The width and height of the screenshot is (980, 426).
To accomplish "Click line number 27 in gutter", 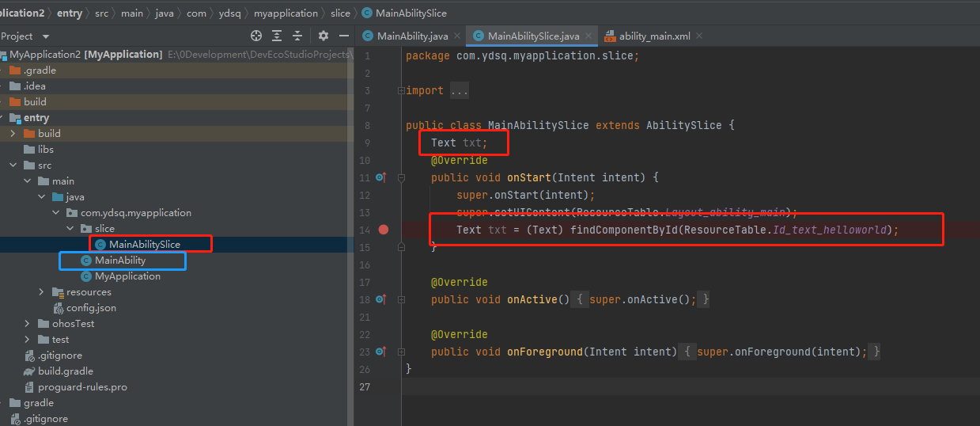I will click(365, 386).
